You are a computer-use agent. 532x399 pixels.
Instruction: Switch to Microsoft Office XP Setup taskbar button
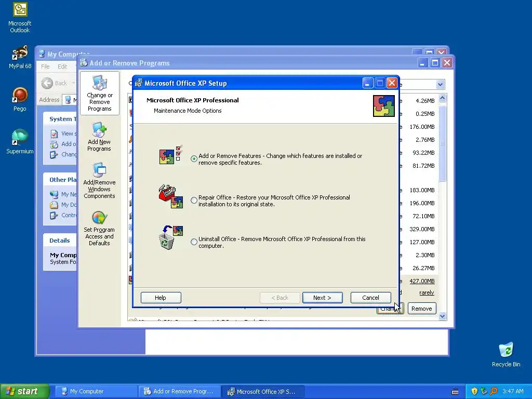point(262,392)
